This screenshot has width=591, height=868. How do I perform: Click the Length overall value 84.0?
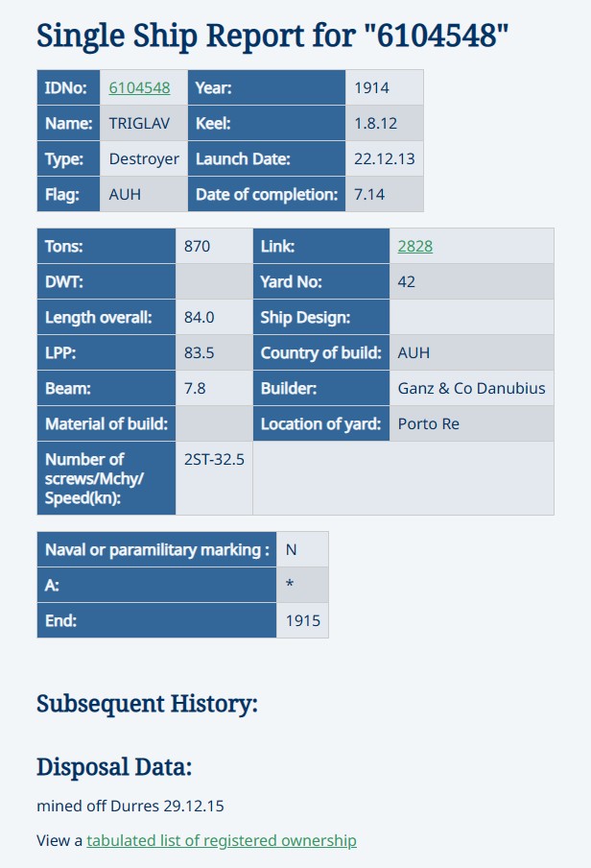click(214, 317)
